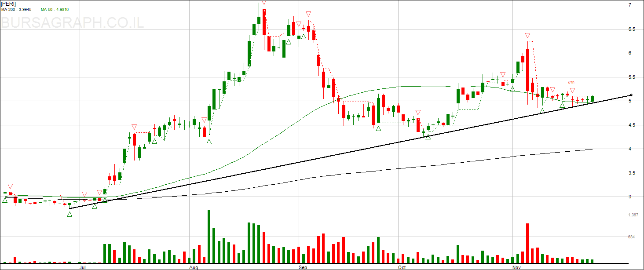Select the MA 50 : 4.9816 legend text
The image size is (644, 270).
click(x=55, y=10)
